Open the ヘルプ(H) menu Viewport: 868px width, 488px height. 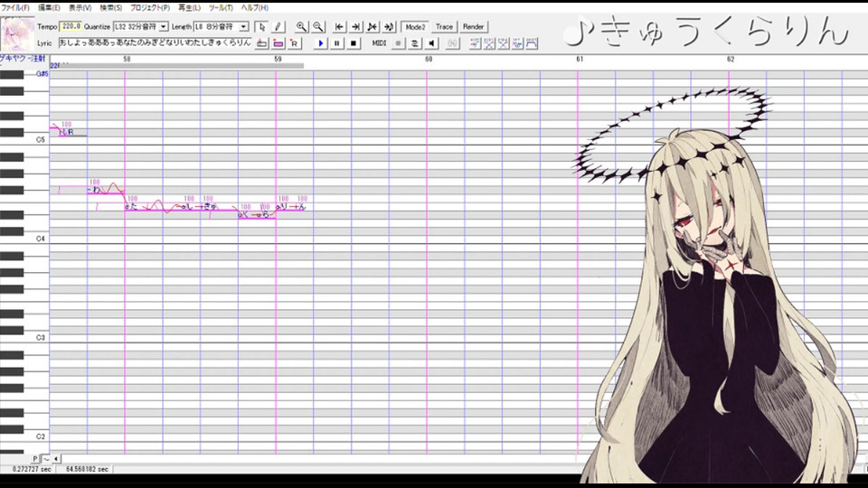pos(255,8)
